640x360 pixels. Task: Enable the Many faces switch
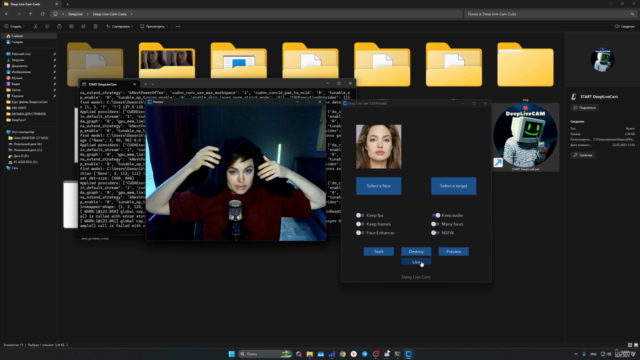(435, 224)
